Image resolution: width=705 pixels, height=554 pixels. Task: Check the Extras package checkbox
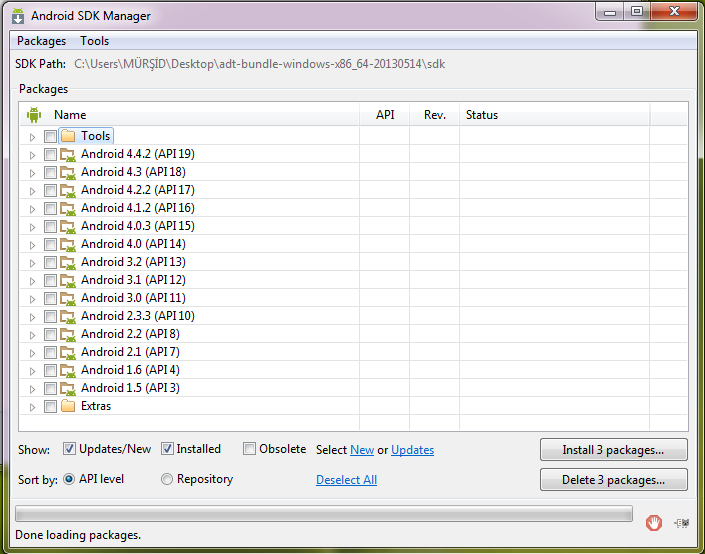50,407
